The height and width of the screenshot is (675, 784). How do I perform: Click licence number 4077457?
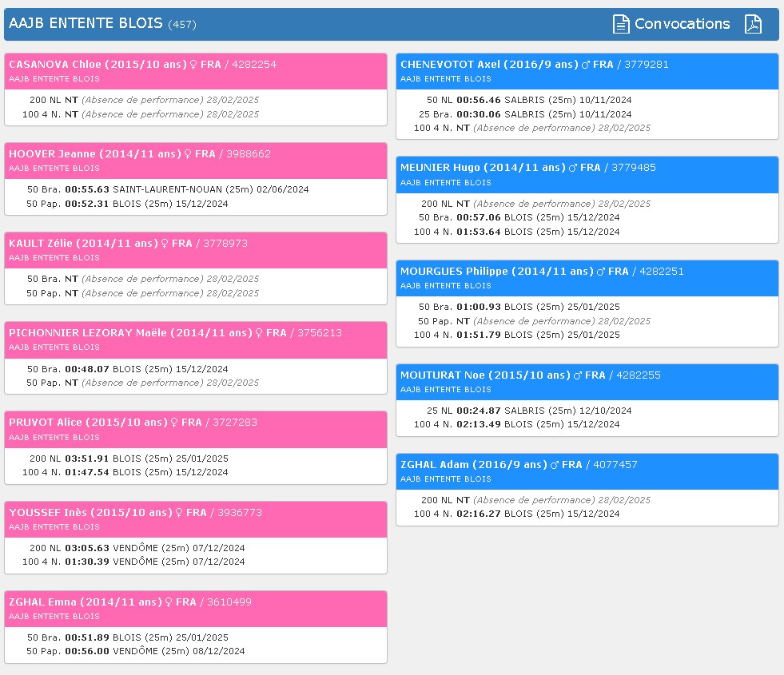[x=615, y=465]
